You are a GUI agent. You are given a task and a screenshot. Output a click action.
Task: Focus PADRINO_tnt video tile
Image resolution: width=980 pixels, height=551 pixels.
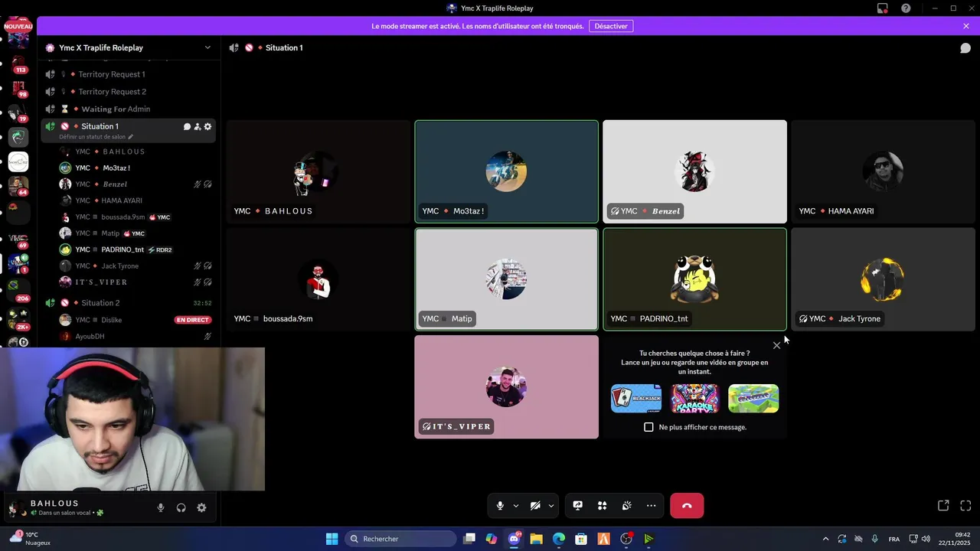[694, 279]
